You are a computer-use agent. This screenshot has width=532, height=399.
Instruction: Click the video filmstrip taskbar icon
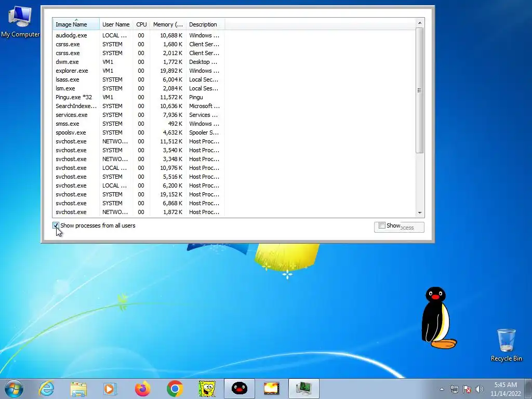[271, 389]
